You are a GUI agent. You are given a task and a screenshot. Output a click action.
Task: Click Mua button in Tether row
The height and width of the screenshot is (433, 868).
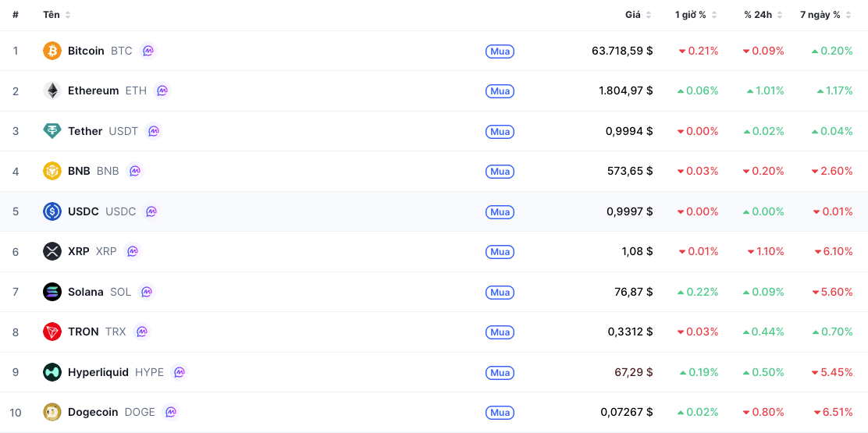[x=500, y=132]
